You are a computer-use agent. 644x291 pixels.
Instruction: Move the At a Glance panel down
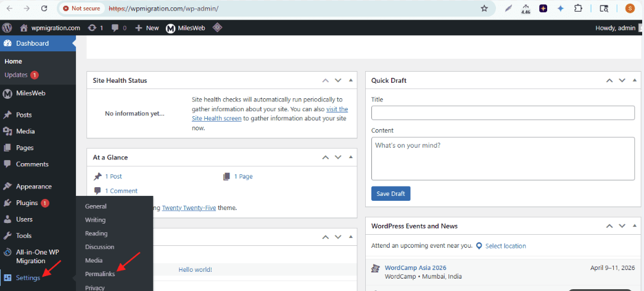click(x=337, y=158)
